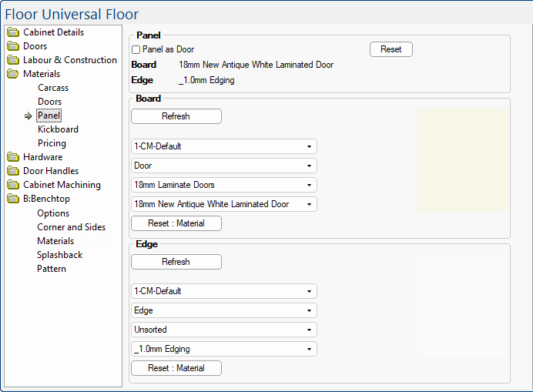Open the Splashback benchtop page
The width and height of the screenshot is (533, 392).
point(59,255)
